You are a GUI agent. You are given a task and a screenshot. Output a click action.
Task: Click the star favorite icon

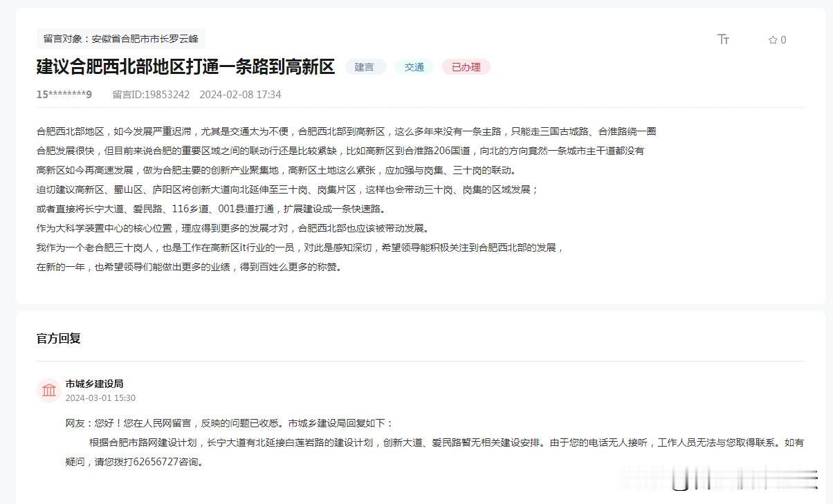pos(773,40)
